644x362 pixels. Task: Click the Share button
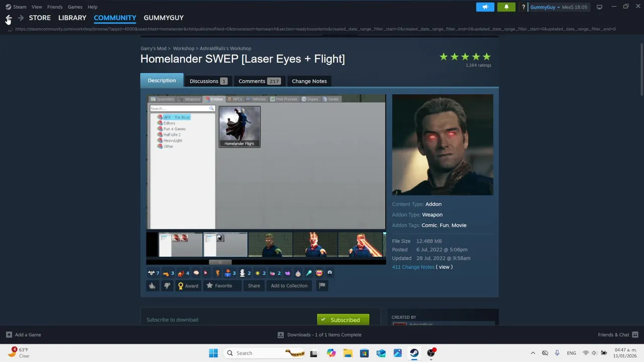(x=254, y=286)
